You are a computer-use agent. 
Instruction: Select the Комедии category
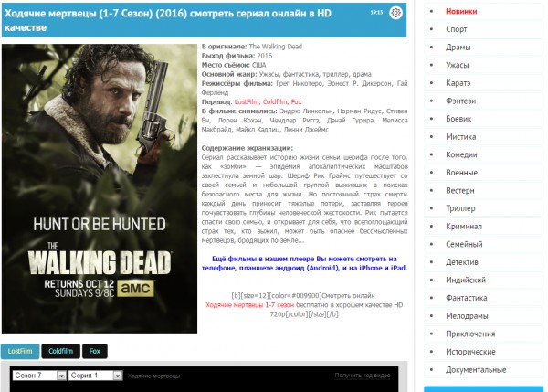[461, 154]
